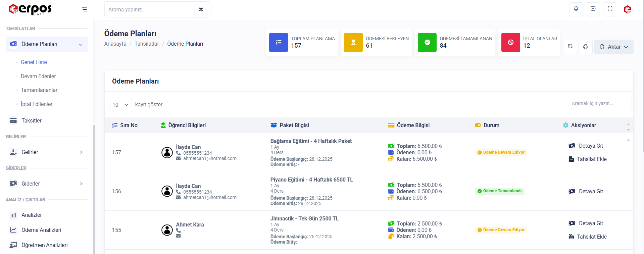The image size is (644, 254).
Task: Open Tamamlananlar sidebar item
Action: point(39,90)
